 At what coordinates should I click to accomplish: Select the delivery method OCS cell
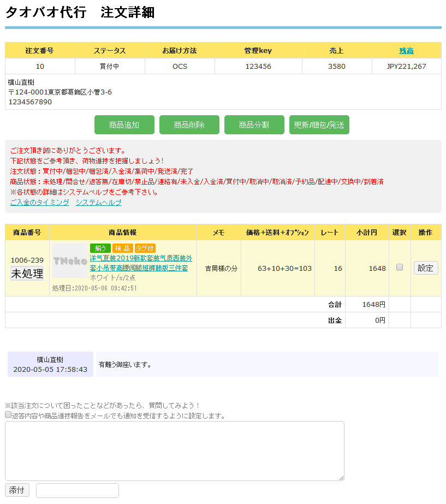pos(180,67)
